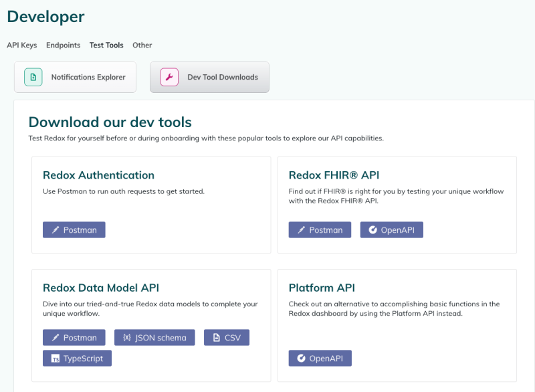535x392 pixels.
Task: Click the Redox Authentication heading
Action: [98, 175]
